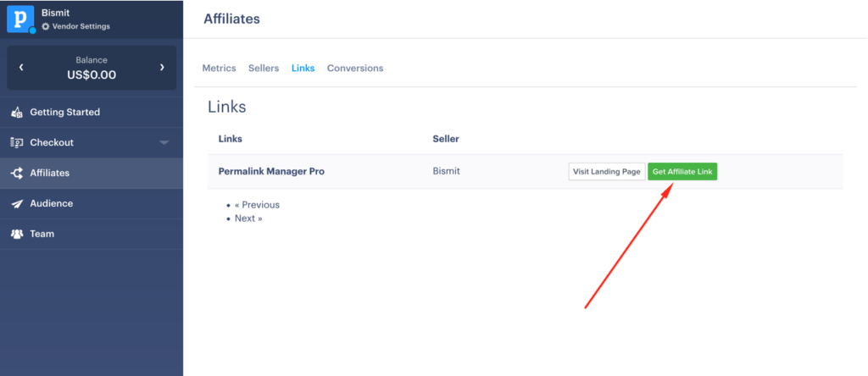The image size is (868, 376).
Task: Click the Bismit account name in sidebar
Action: click(55, 13)
